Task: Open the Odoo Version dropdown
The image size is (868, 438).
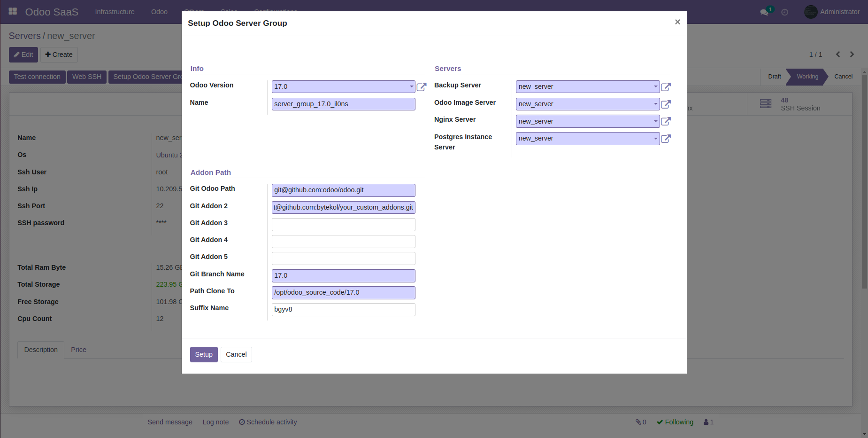Action: pyautogui.click(x=411, y=86)
